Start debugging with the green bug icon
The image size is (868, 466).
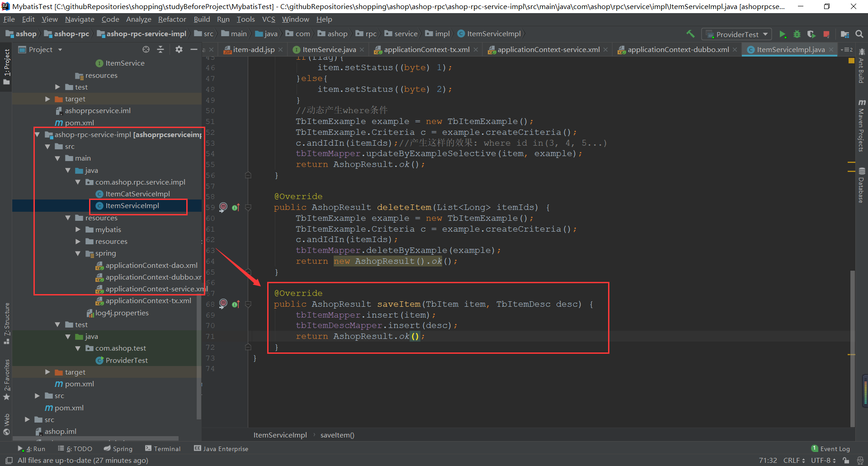[797, 34]
